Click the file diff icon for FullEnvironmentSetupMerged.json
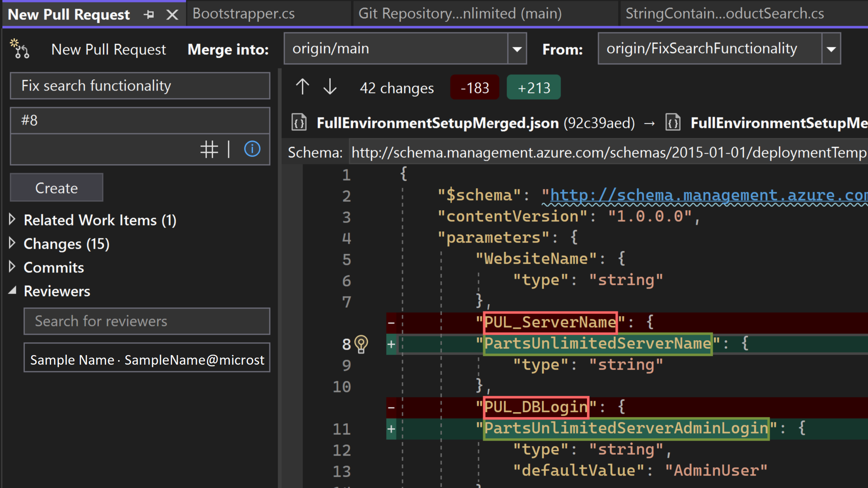Screen dimensions: 868x488 pos(299,123)
